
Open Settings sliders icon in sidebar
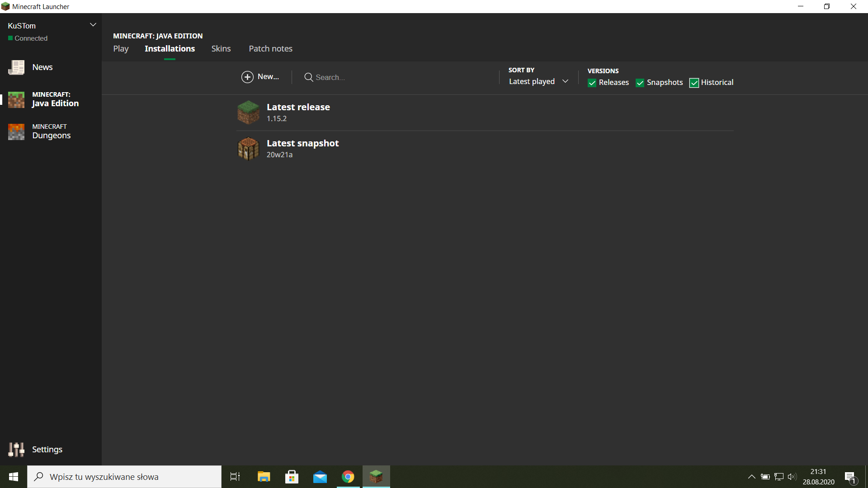[x=16, y=450]
